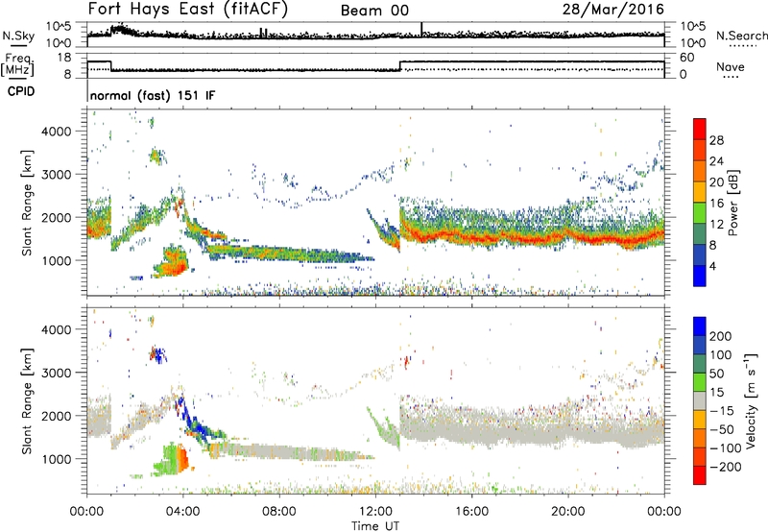Pick the bottom red segment of velocity color bar
The image size is (768, 532).
point(700,475)
